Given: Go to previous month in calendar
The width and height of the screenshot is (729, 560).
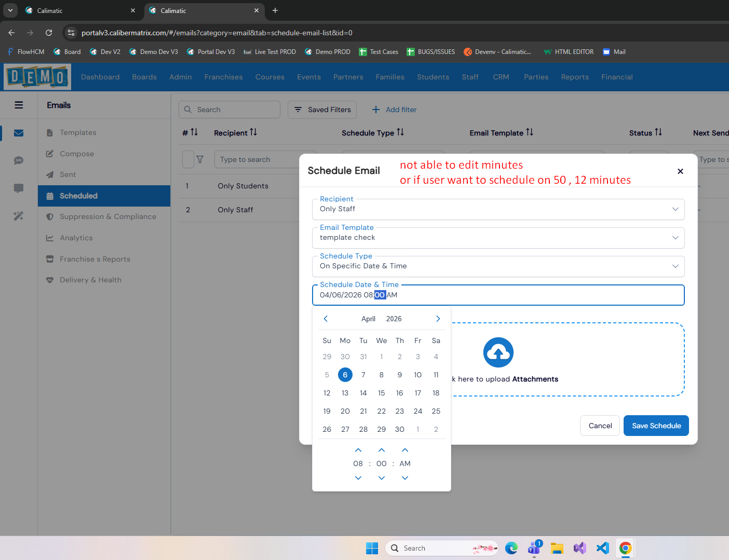Looking at the screenshot, I should coord(326,319).
